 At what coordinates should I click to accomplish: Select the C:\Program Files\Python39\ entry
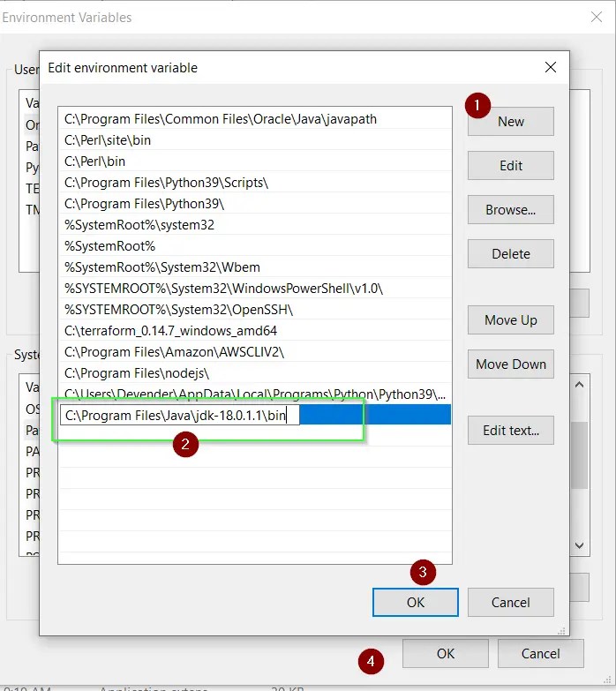tap(255, 204)
